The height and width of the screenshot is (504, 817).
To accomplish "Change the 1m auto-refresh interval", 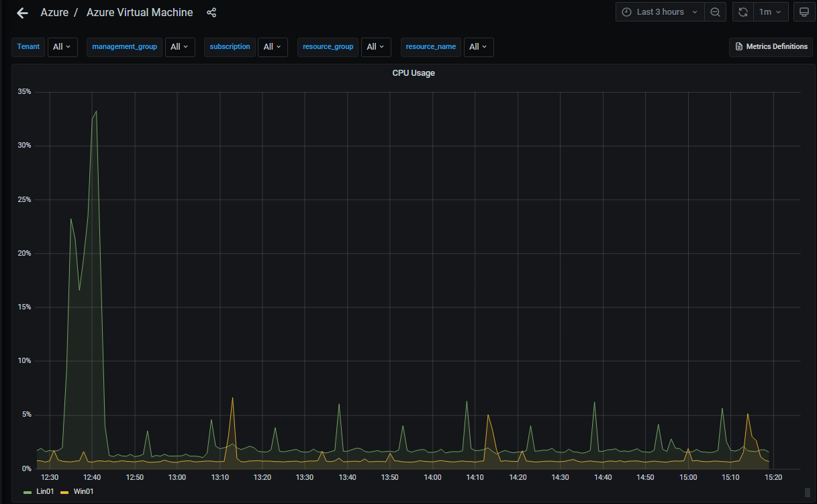I will pyautogui.click(x=771, y=11).
